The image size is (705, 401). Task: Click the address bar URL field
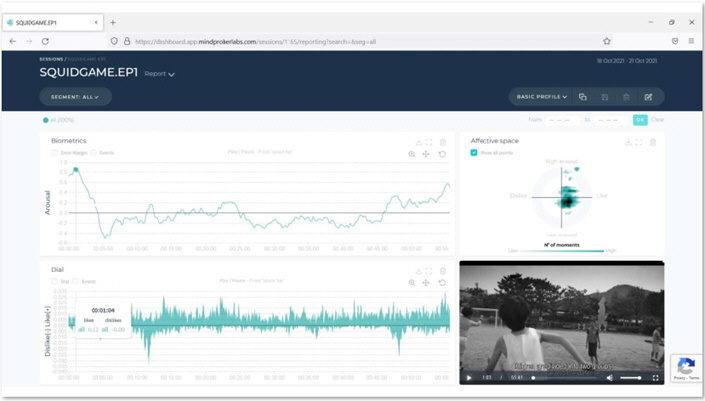point(360,41)
